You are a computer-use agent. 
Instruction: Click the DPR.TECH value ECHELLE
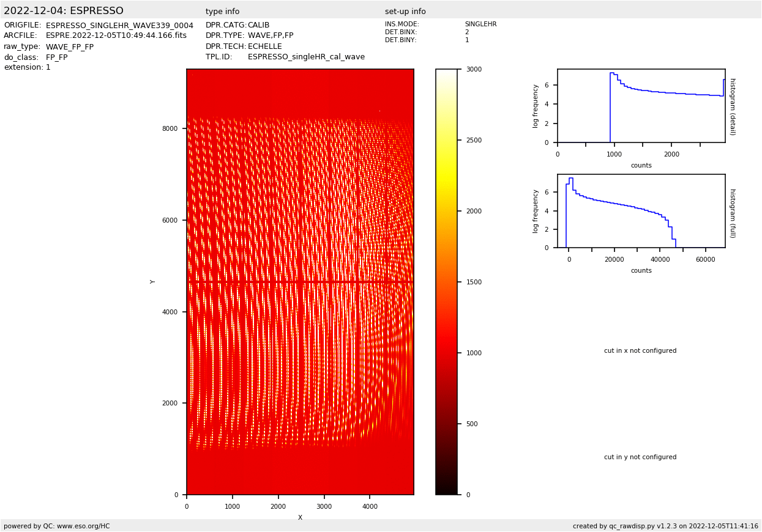(x=264, y=46)
